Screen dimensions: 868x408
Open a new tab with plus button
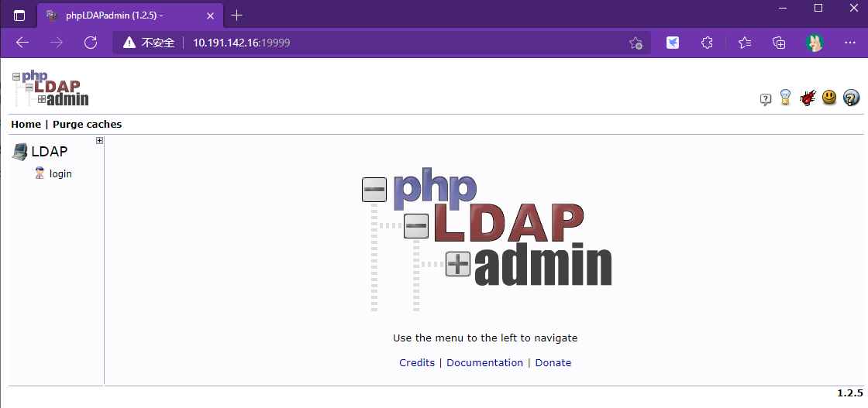(236, 15)
